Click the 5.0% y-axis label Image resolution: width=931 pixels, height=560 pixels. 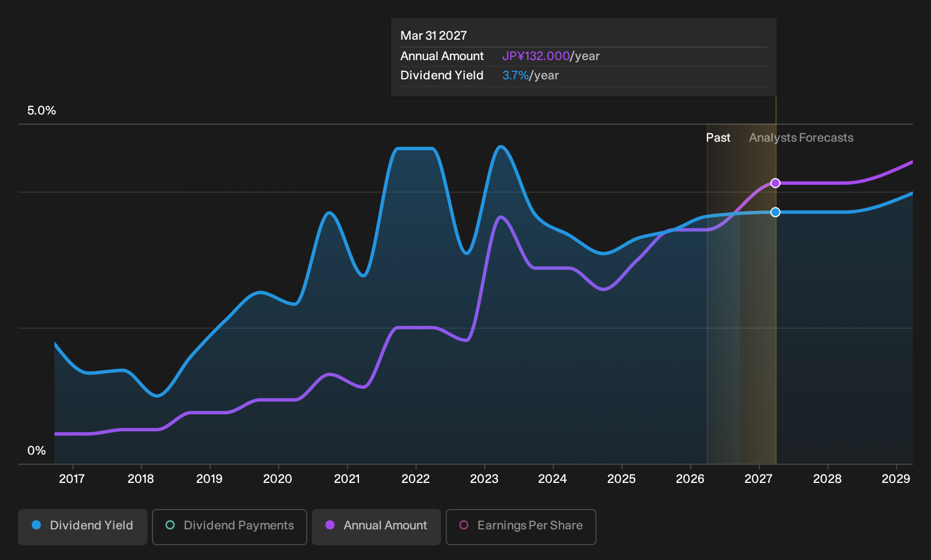coord(41,111)
